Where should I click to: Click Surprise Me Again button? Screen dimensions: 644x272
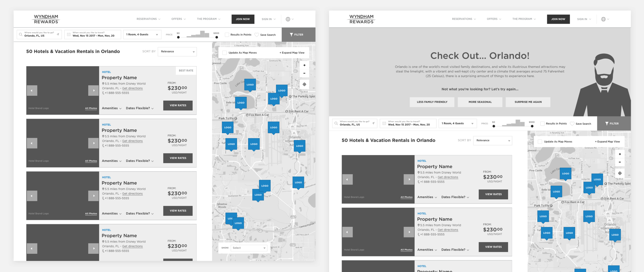528,102
